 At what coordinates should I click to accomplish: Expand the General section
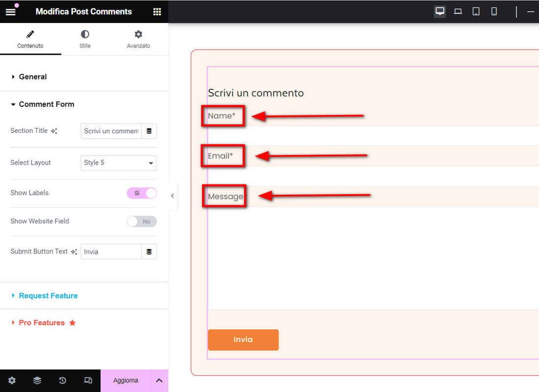click(x=33, y=76)
